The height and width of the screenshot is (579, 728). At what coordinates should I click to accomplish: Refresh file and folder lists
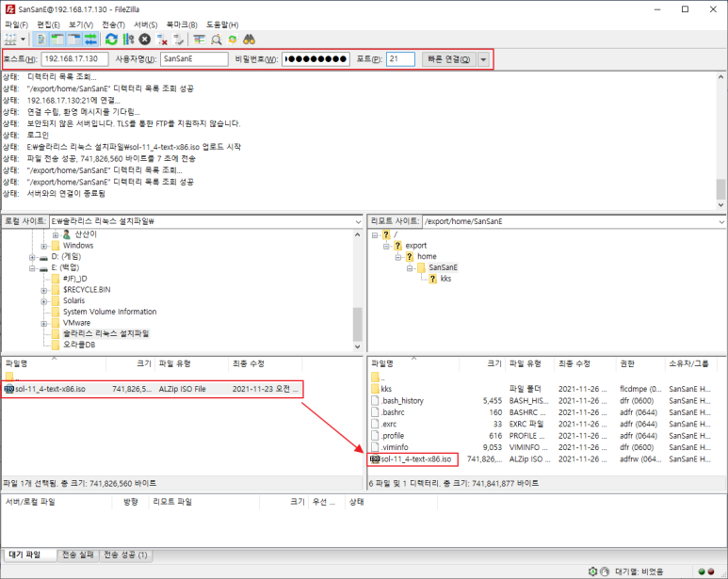click(x=111, y=40)
